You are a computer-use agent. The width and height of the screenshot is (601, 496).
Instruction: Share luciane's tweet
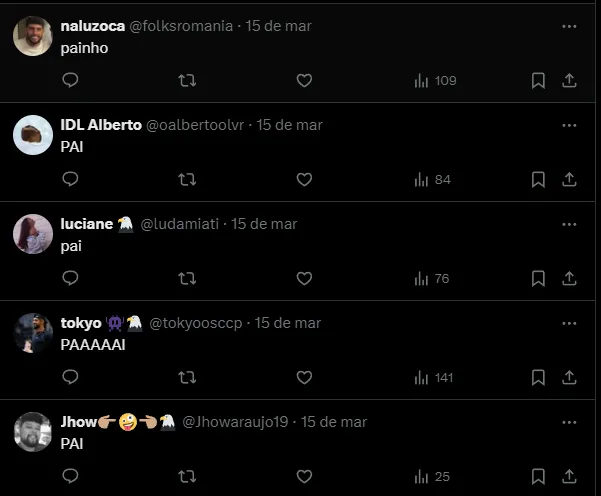[569, 278]
